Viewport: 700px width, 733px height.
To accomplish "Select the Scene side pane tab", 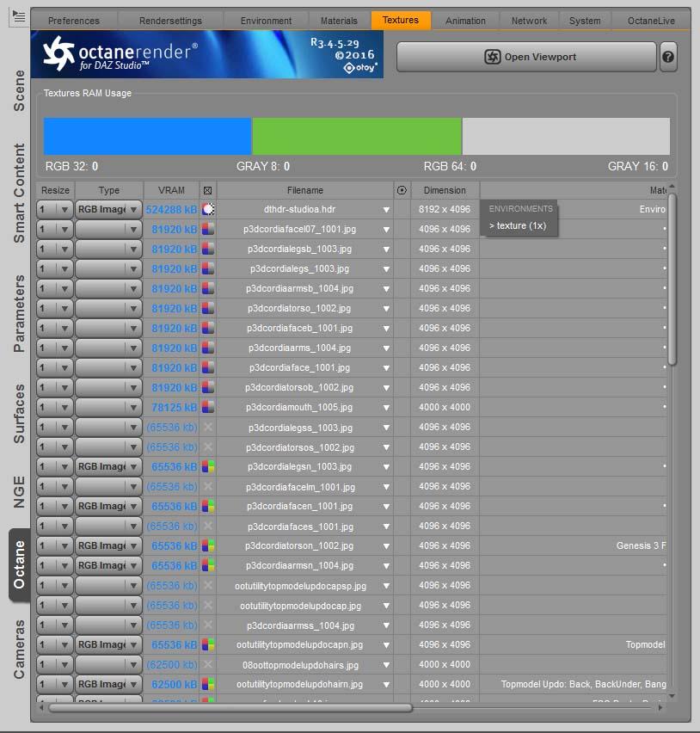I will [19, 90].
